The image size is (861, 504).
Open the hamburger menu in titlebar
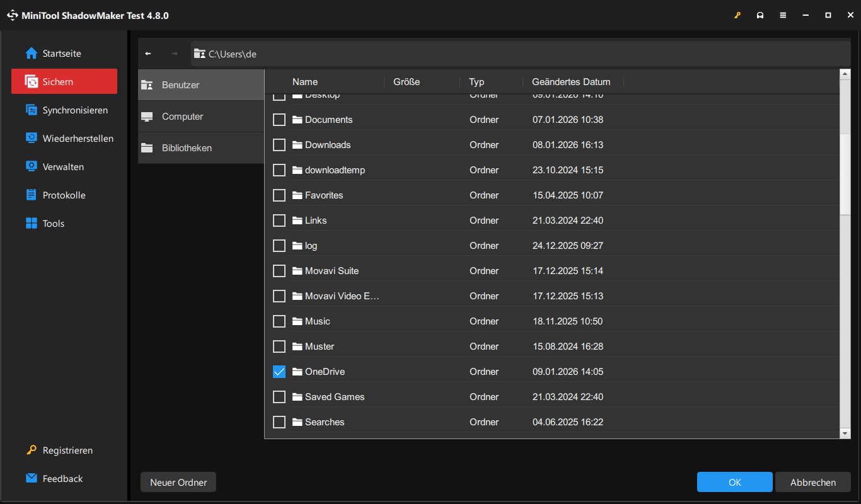point(783,14)
